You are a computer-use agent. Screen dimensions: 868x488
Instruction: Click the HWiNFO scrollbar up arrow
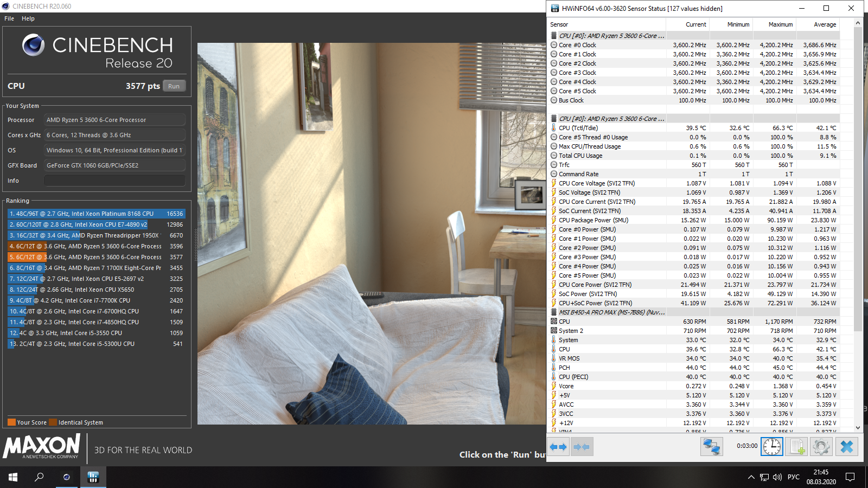click(x=858, y=23)
